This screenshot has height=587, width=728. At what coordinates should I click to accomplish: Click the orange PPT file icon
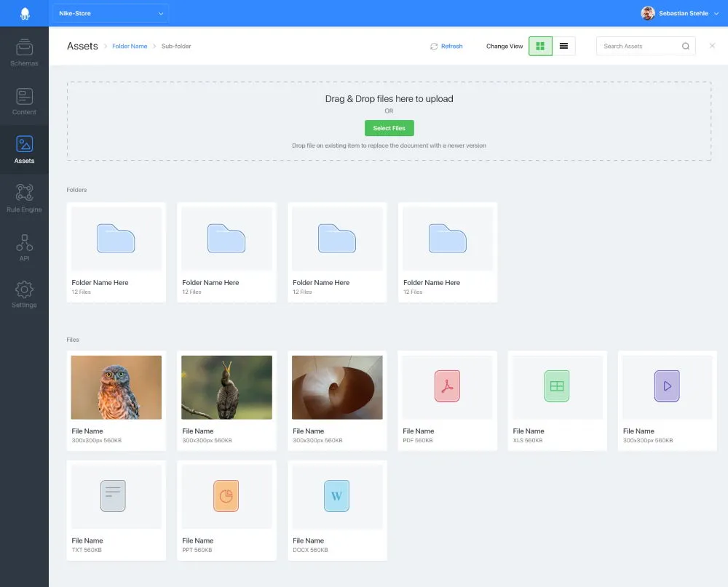pyautogui.click(x=226, y=496)
